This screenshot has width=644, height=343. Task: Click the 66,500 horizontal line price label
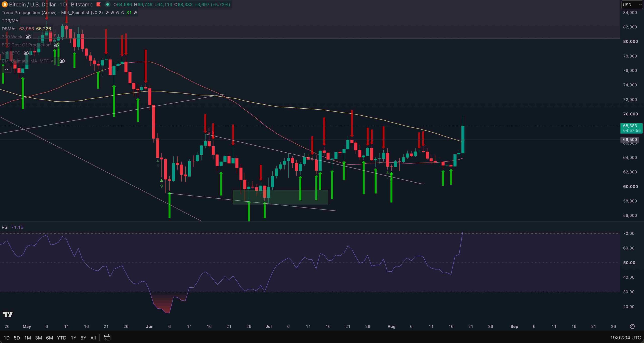pos(630,140)
